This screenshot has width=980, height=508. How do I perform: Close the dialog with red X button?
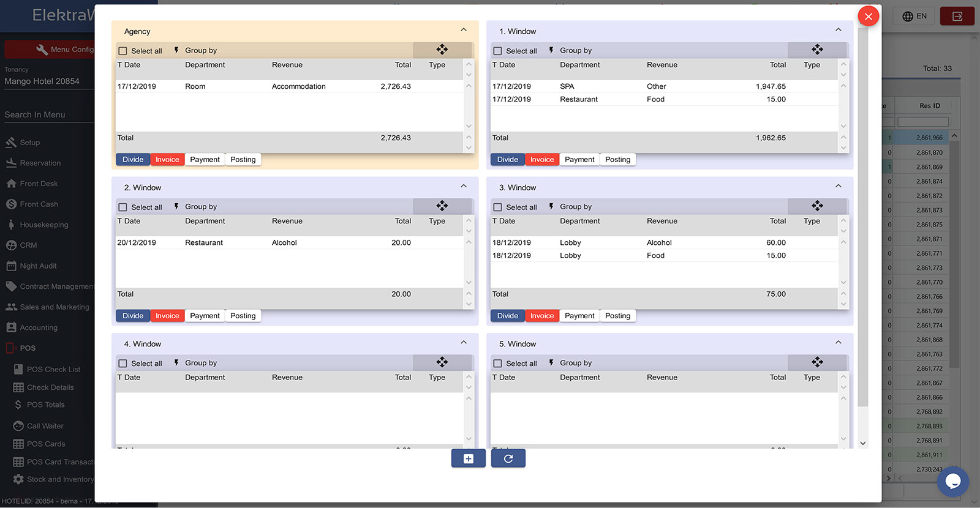tap(869, 17)
